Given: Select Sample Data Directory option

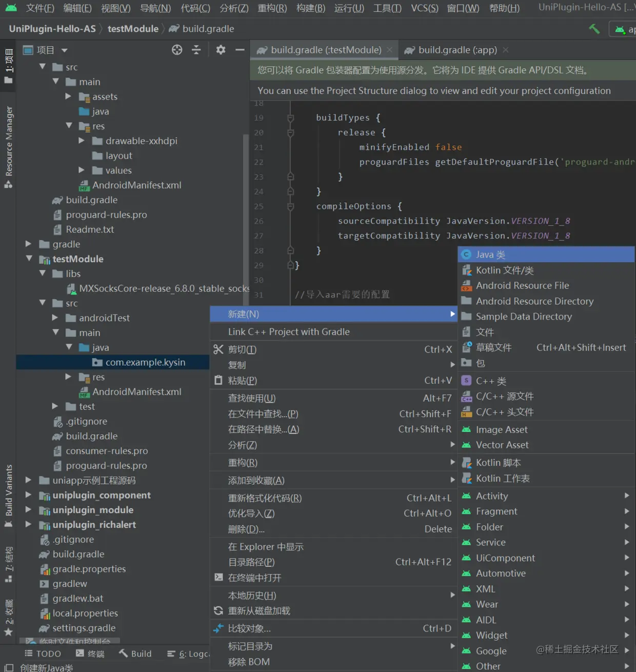Looking at the screenshot, I should point(546,317).
